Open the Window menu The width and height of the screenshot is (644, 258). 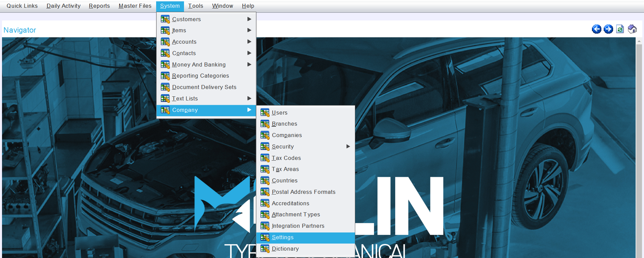coord(223,6)
